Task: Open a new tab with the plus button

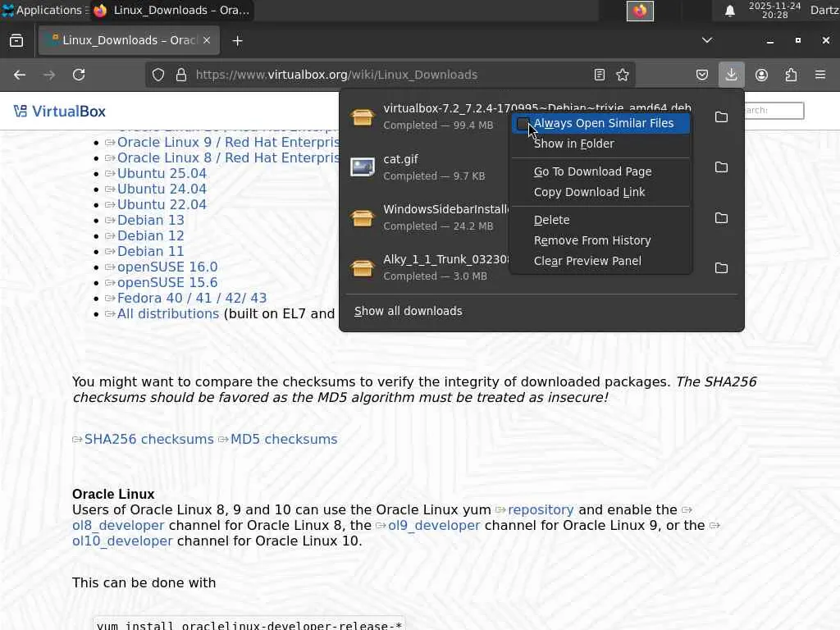Action: 237,41
